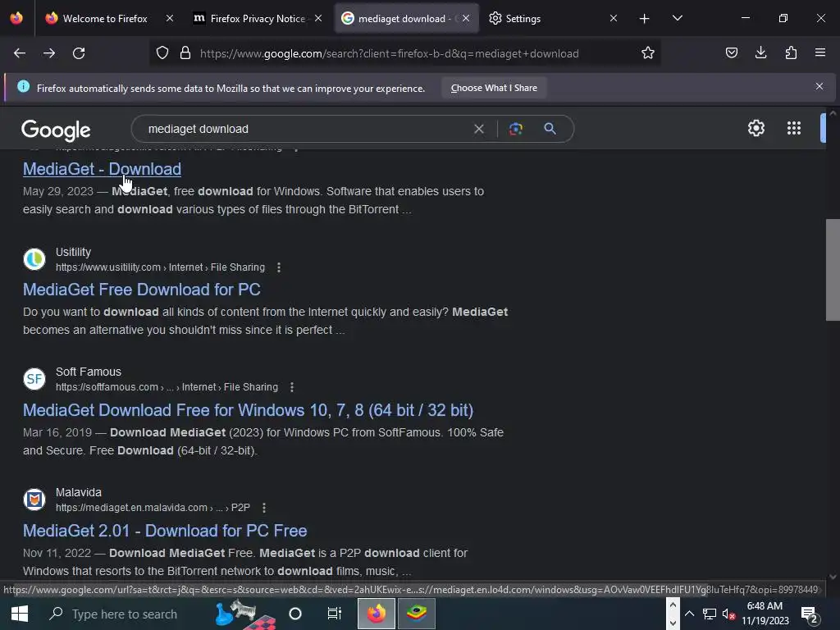Close the Welcome to Firefox tab

click(x=169, y=18)
